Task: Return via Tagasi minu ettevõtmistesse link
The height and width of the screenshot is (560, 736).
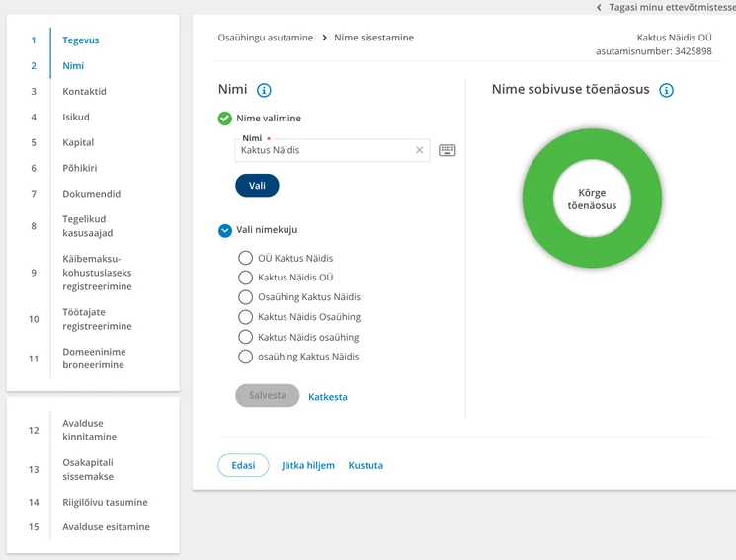Action: point(672,7)
